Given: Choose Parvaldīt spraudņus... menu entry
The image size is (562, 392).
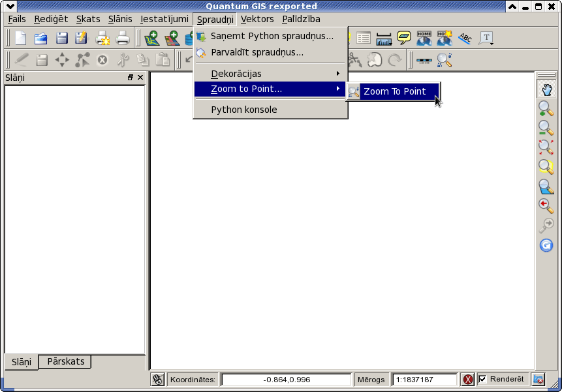Looking at the screenshot, I should [x=271, y=53].
